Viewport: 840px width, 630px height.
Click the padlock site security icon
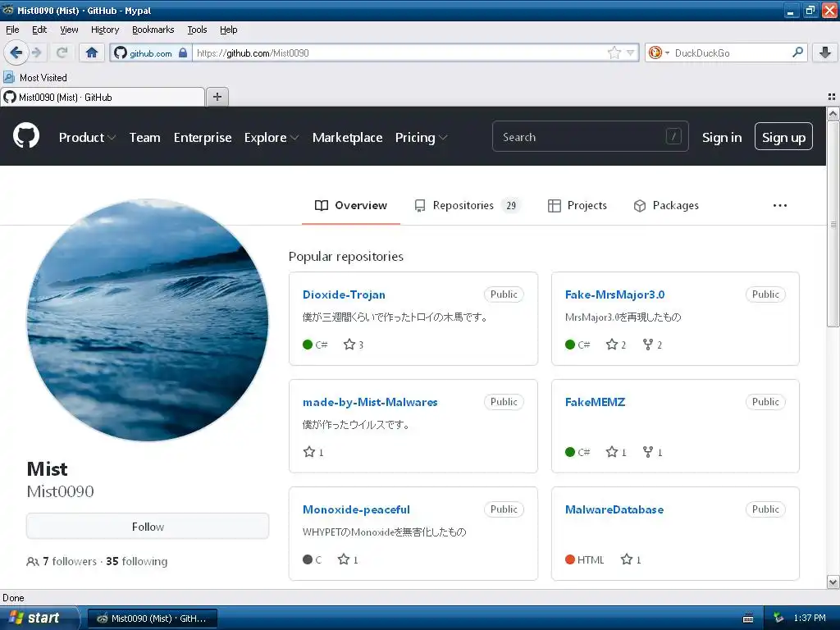point(183,52)
